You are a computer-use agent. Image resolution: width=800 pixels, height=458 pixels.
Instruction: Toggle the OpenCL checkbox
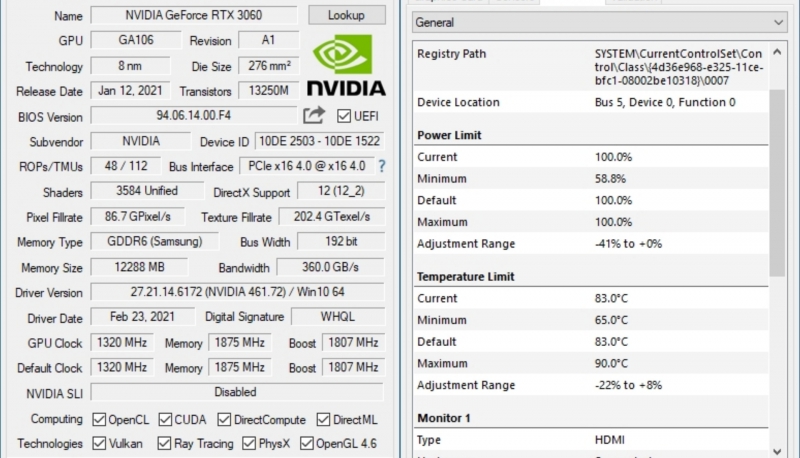tap(100, 420)
